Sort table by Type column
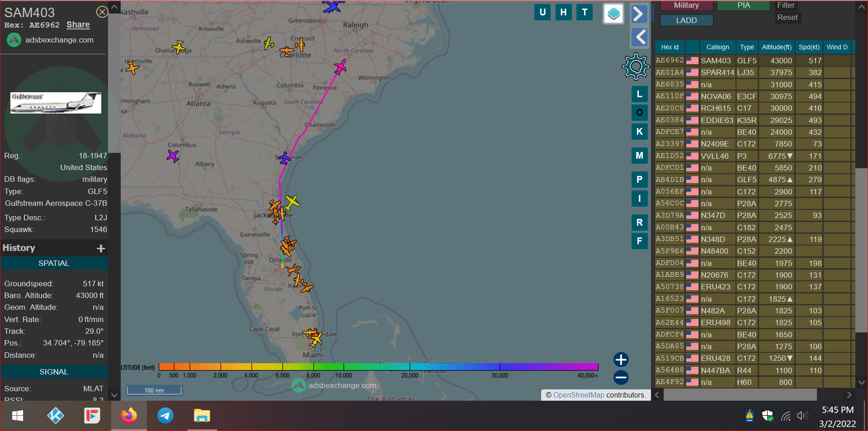This screenshot has height=431, width=868. [x=747, y=47]
